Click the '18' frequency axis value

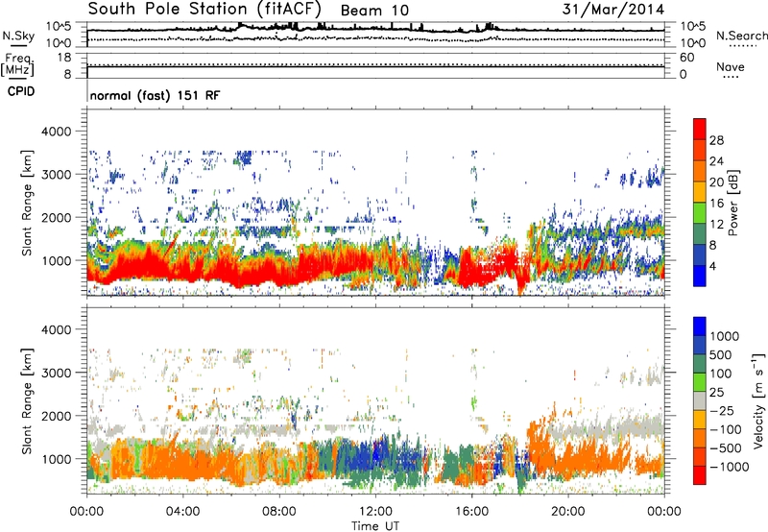click(64, 58)
